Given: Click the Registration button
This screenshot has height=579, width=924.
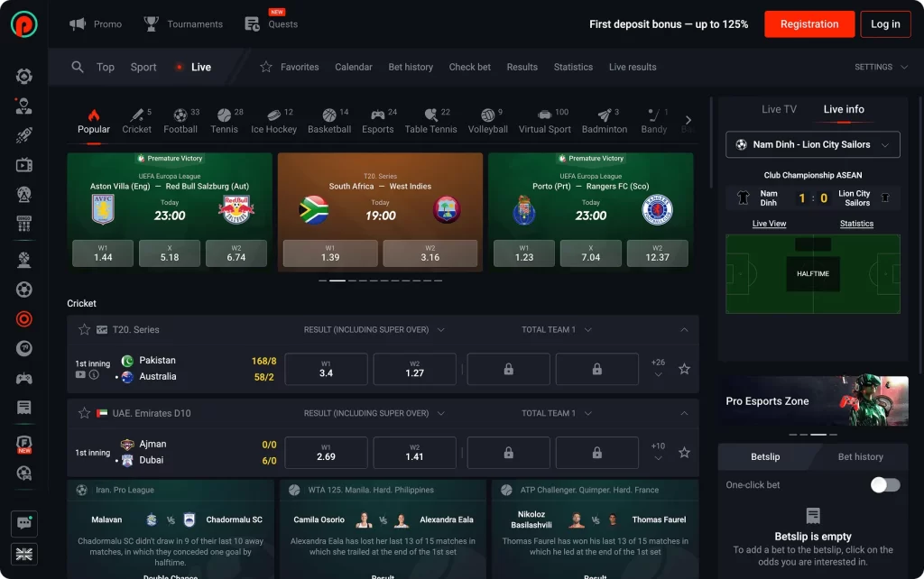Looking at the screenshot, I should 808,24.
